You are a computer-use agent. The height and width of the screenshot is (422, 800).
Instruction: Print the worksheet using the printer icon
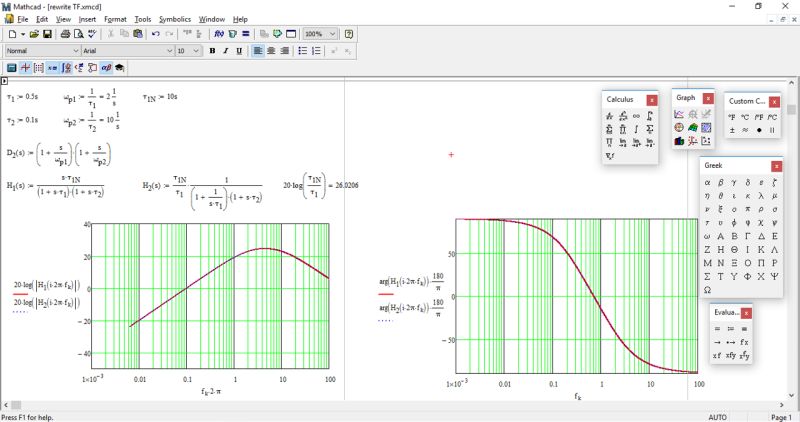click(x=65, y=34)
